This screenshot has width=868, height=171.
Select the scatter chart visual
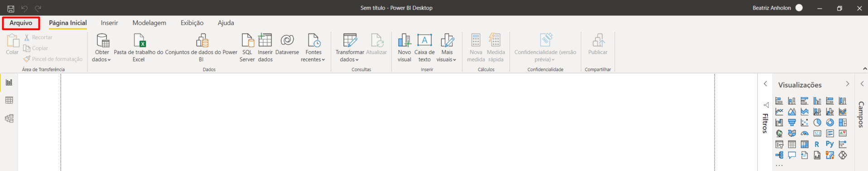click(805, 122)
